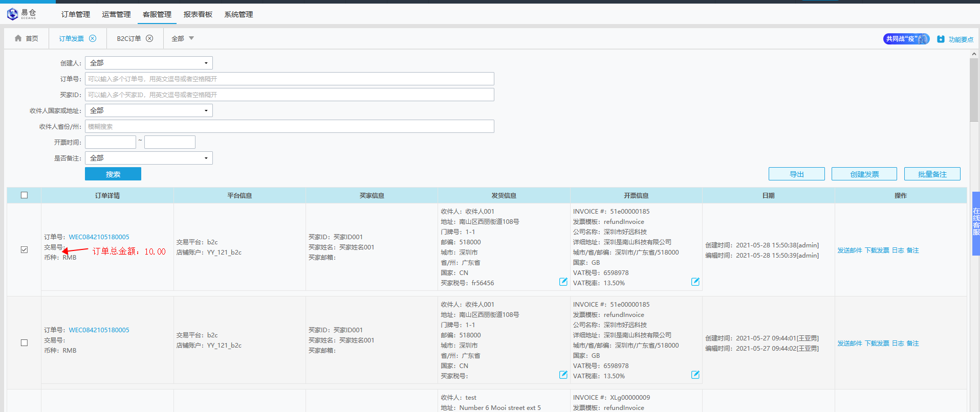Click the 买家信息 column header
The image size is (980, 412).
point(372,196)
